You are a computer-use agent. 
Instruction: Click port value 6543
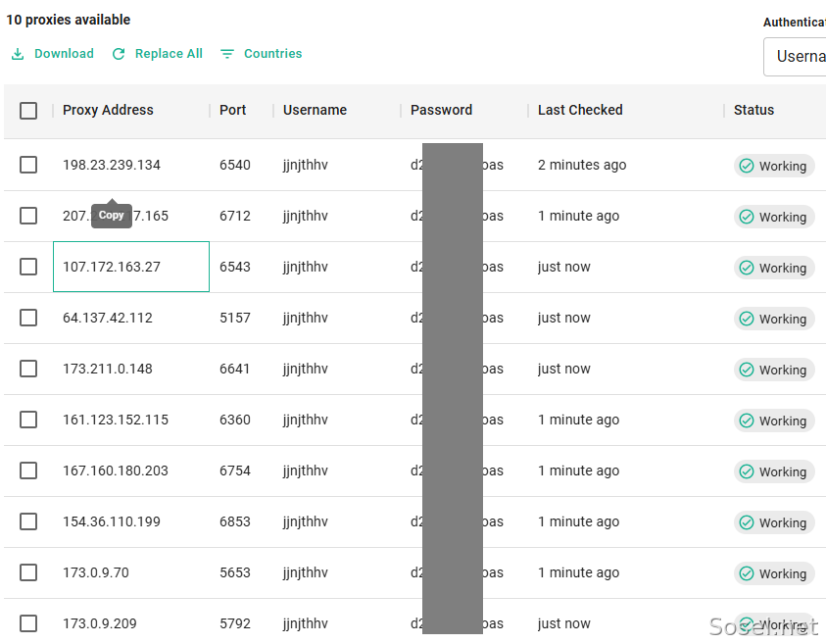(235, 267)
